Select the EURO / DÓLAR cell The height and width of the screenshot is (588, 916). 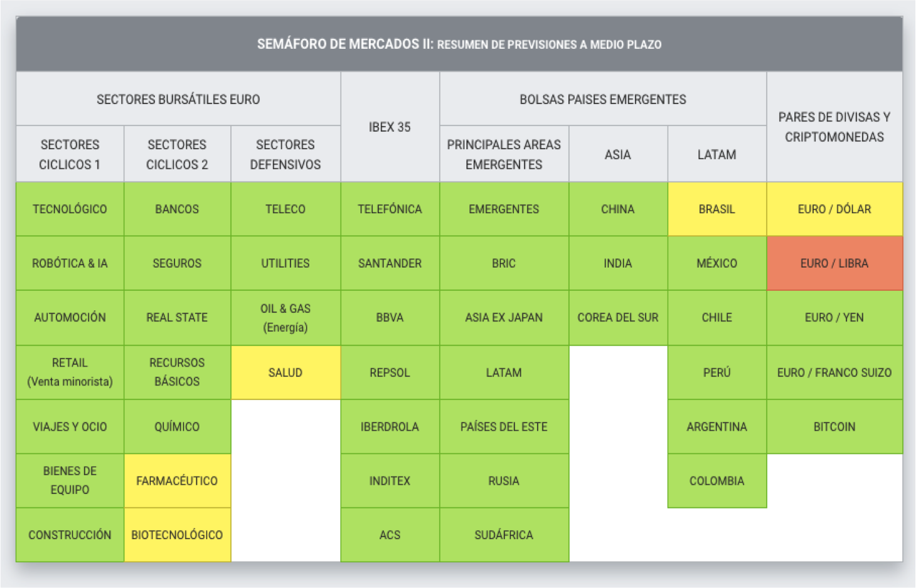(834, 209)
